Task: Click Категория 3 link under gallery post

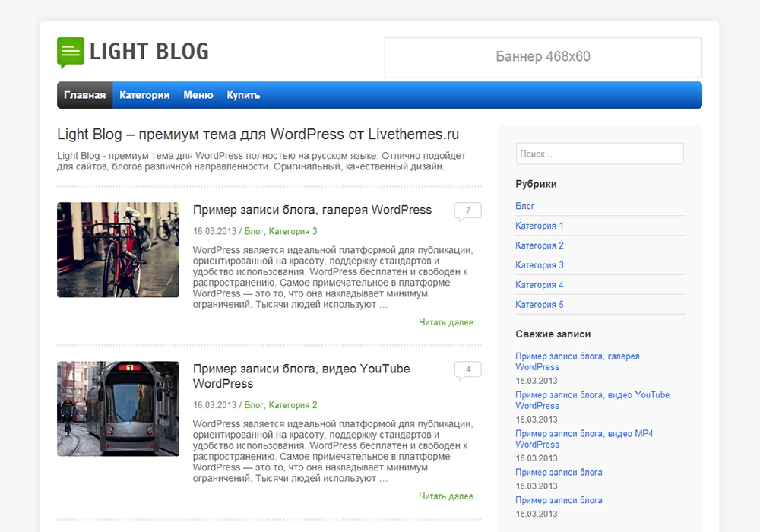Action: click(x=293, y=231)
